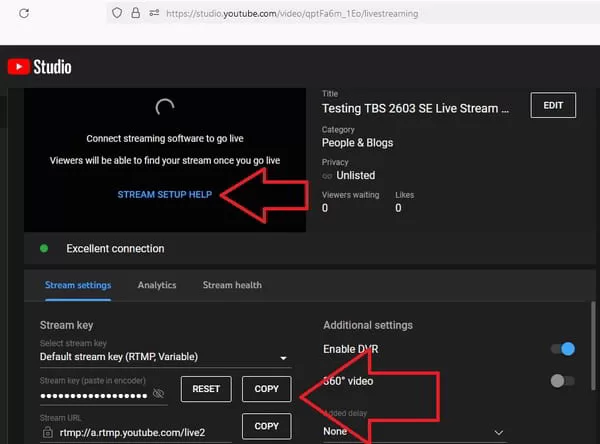Switch to the Stream settings tab
Screen dimensions: 600x444
78,285
